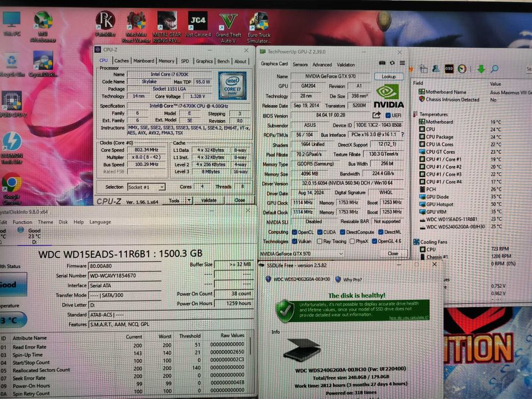Open Metal Gear Rising shortcut

[x=166, y=27]
